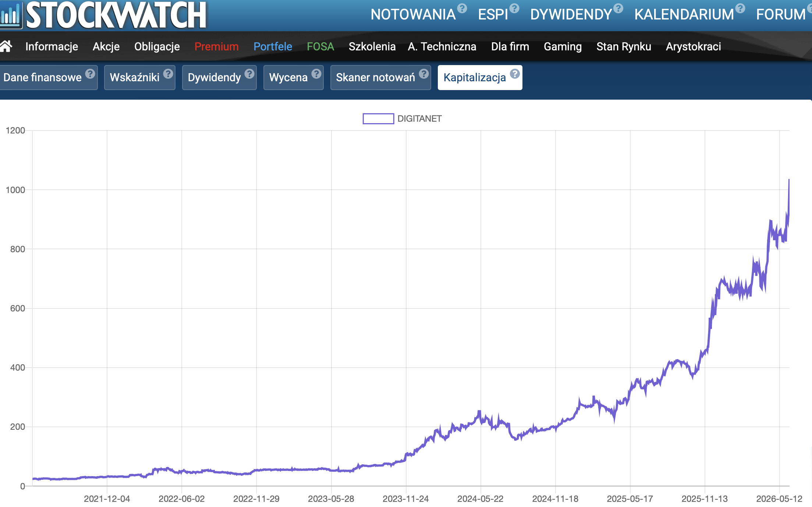Click question mark on Dane finansowe button
The width and height of the screenshot is (812, 507).
[90, 74]
